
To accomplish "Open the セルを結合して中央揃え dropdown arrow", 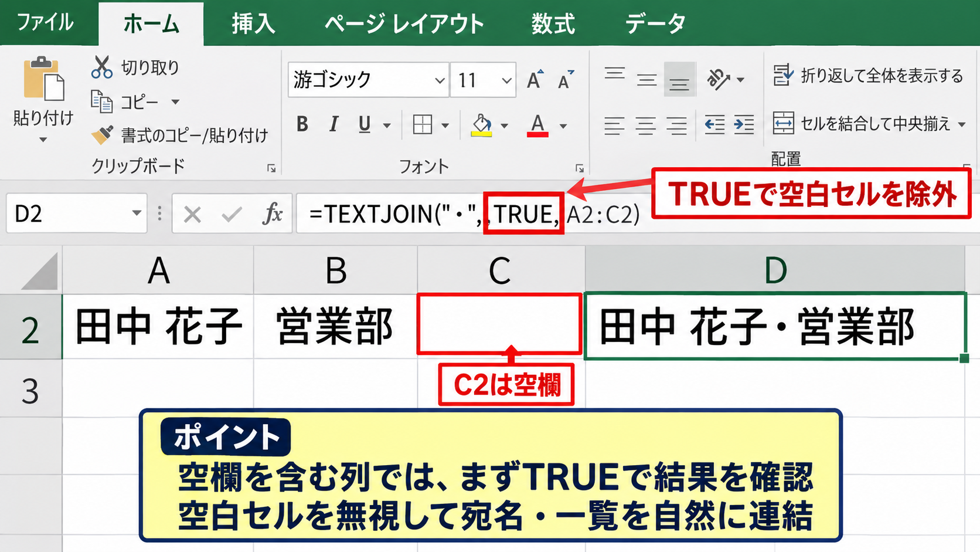I will pyautogui.click(x=962, y=124).
